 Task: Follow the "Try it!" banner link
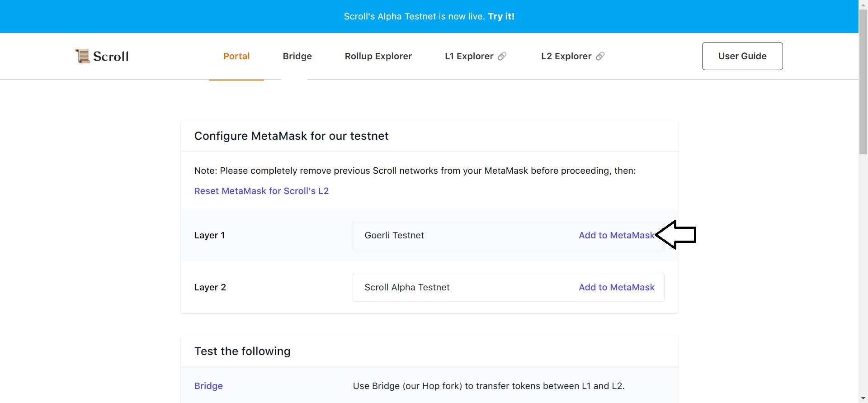501,16
